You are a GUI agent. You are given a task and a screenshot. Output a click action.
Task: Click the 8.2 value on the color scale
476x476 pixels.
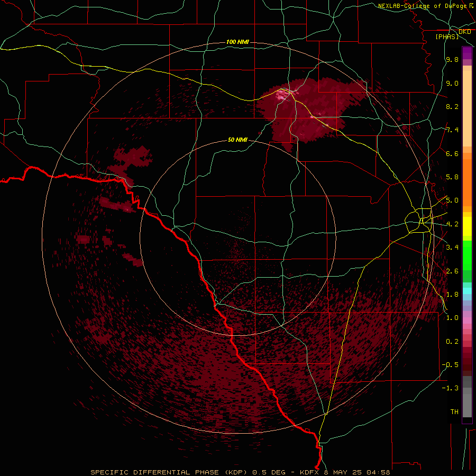(452, 107)
